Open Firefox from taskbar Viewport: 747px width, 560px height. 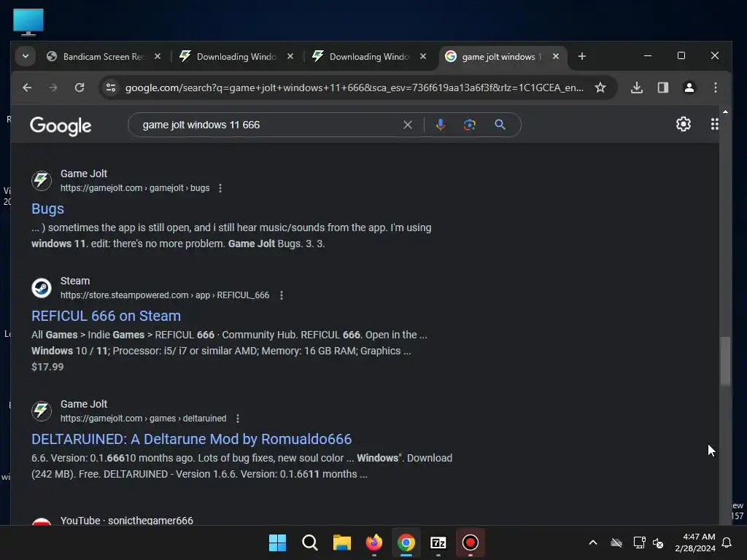click(374, 542)
